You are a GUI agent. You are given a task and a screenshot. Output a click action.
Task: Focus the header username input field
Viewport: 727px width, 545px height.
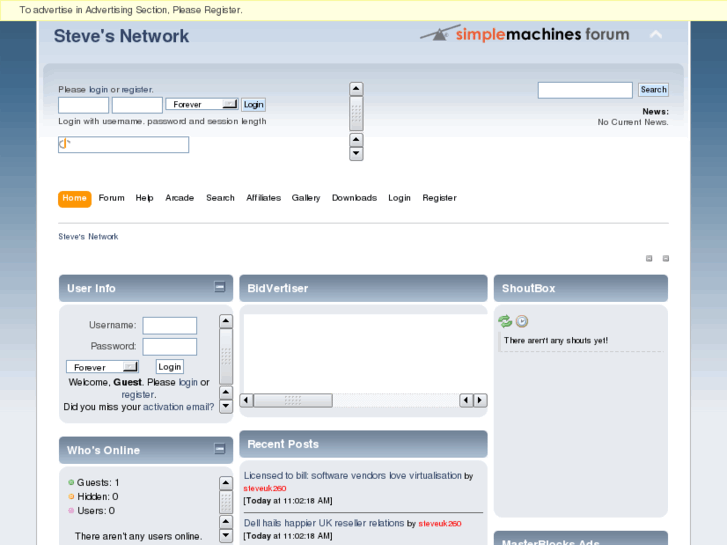click(83, 105)
